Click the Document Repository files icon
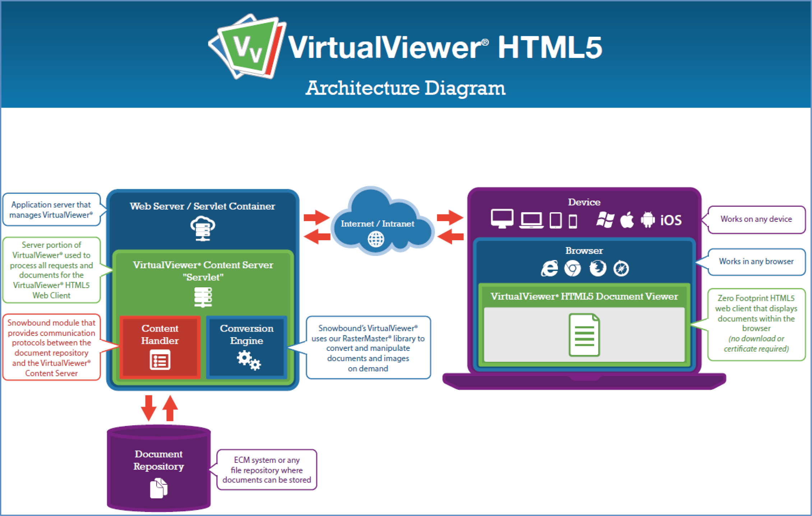 tap(159, 488)
